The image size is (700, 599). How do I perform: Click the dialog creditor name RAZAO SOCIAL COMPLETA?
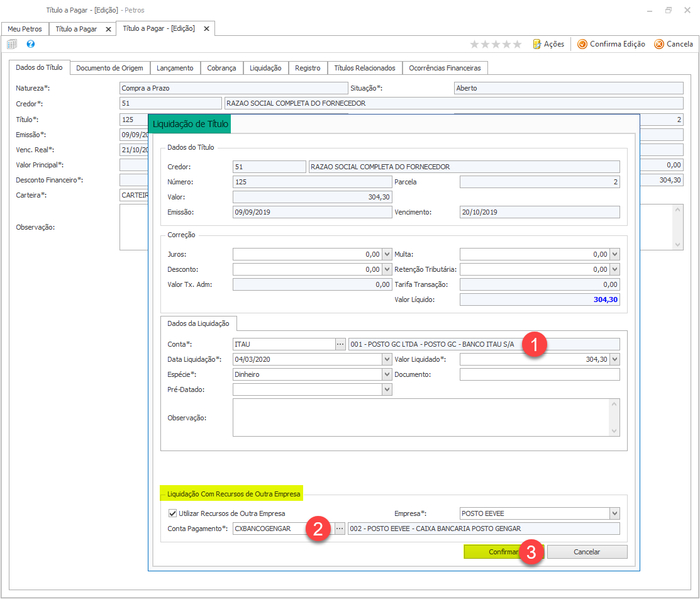coord(464,167)
